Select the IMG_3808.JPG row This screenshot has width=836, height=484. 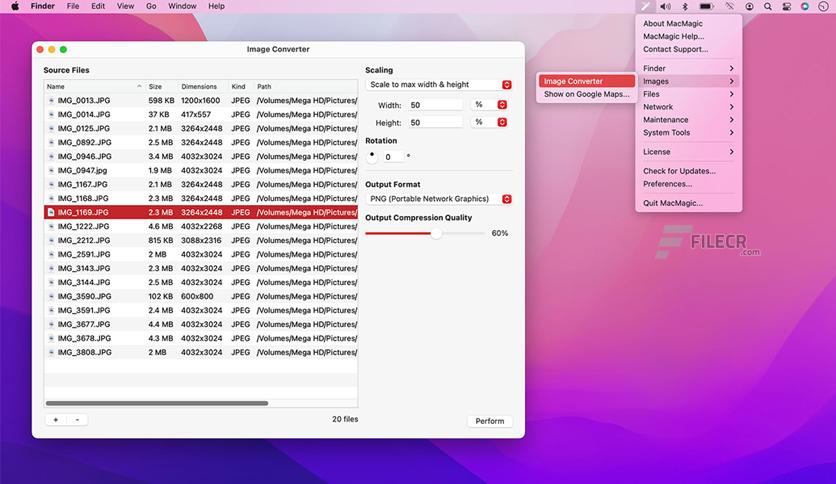(201, 352)
